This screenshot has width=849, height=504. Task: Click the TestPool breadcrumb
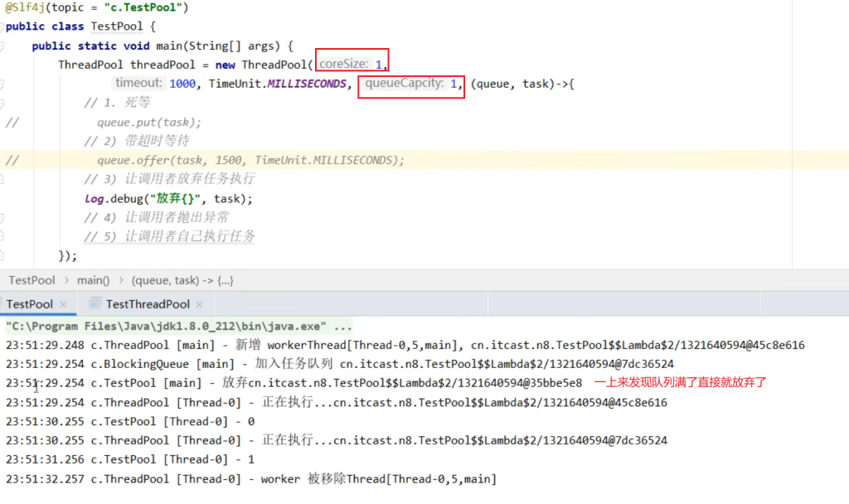tap(32, 280)
